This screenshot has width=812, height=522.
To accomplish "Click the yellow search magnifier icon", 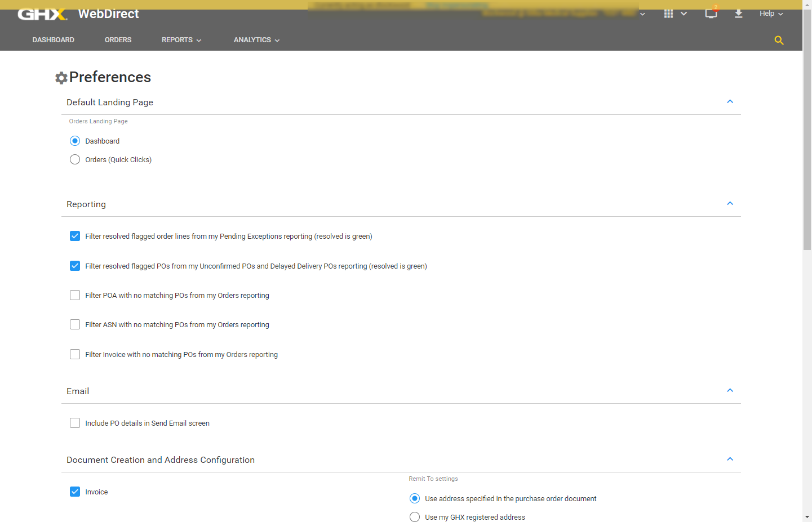I will 779,41.
